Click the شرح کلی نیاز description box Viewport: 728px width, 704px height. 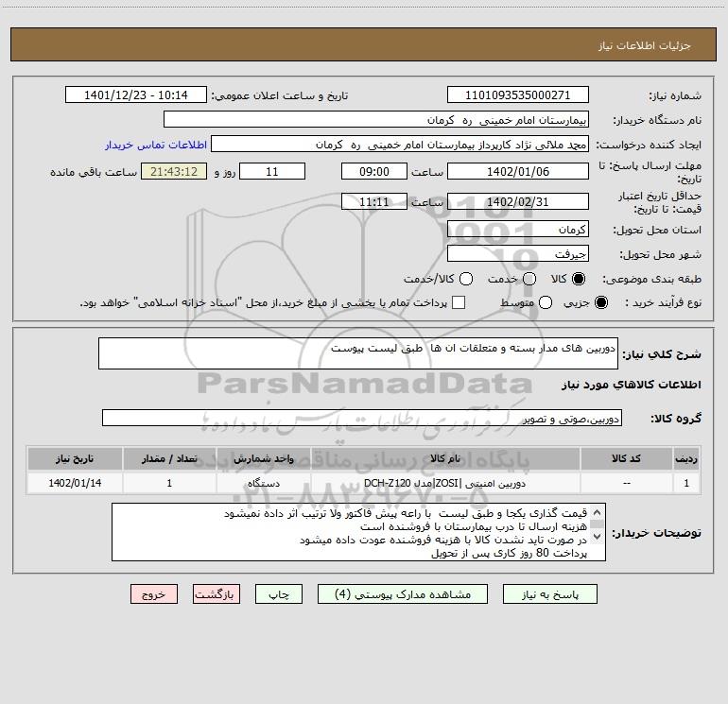pyautogui.click(x=358, y=353)
